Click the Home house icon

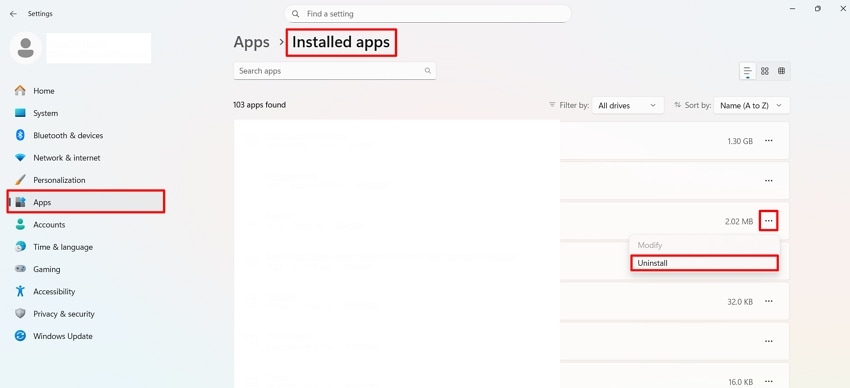[x=21, y=90]
